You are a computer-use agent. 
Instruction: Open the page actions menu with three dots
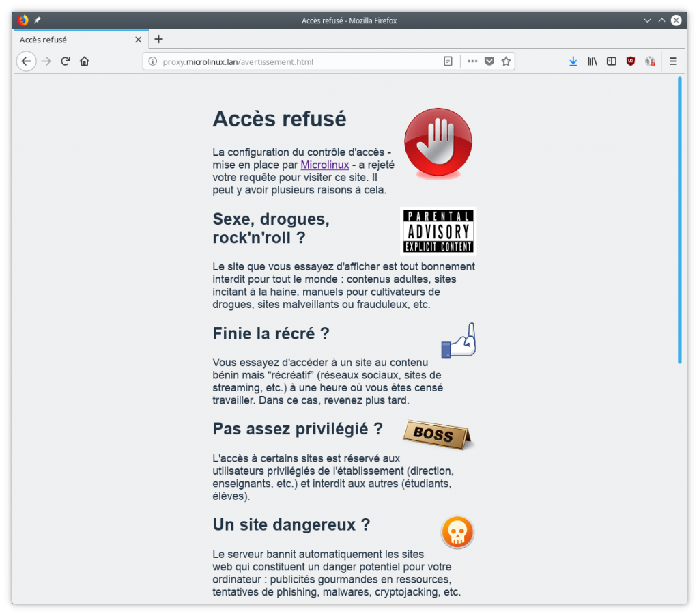point(472,61)
